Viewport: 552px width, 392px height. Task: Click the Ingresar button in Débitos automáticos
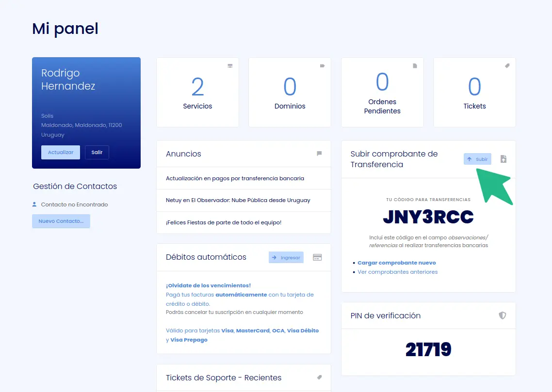286,257
